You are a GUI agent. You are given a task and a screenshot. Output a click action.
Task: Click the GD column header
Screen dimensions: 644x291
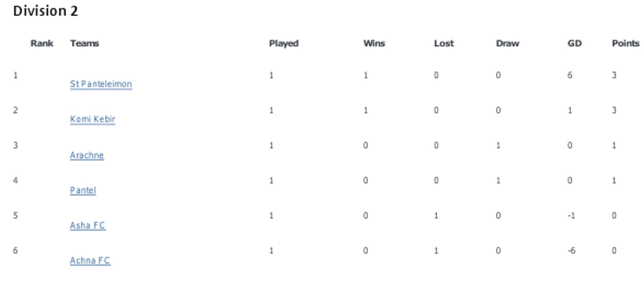point(574,43)
